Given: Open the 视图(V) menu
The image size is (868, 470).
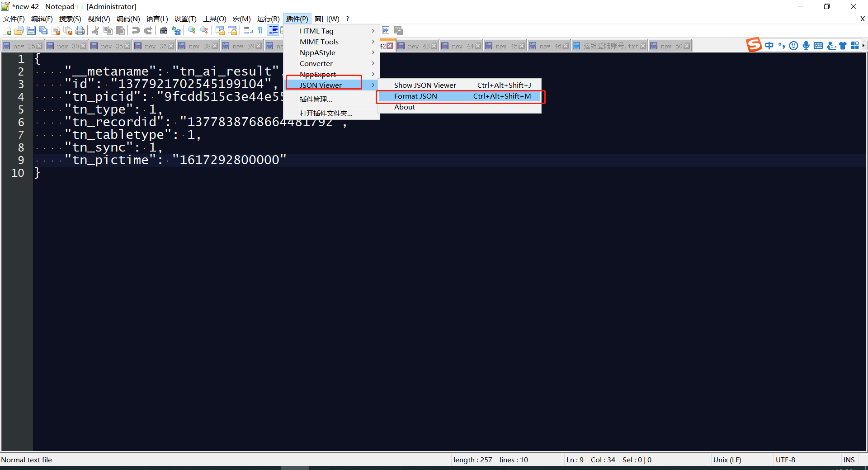Looking at the screenshot, I should click(99, 19).
